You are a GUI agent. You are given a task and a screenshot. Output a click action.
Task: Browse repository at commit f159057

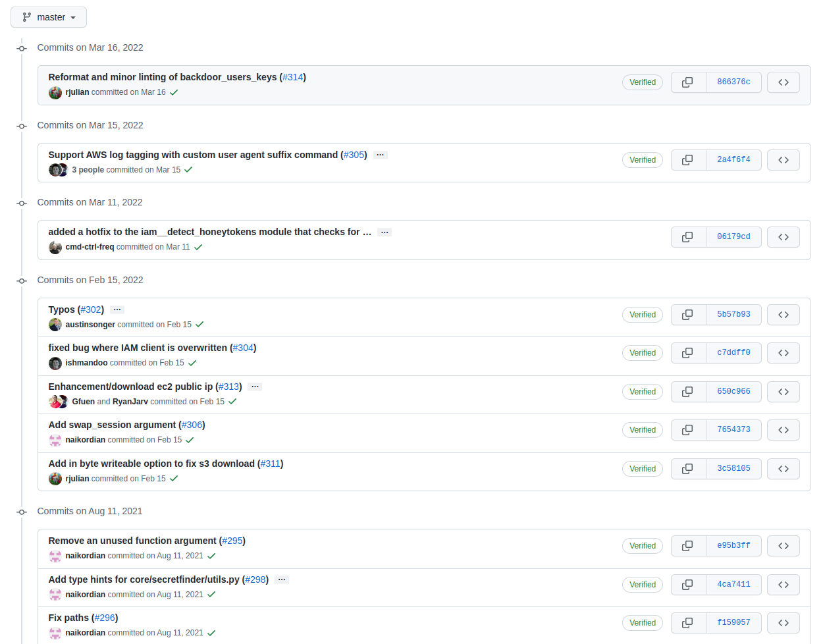[x=783, y=623]
